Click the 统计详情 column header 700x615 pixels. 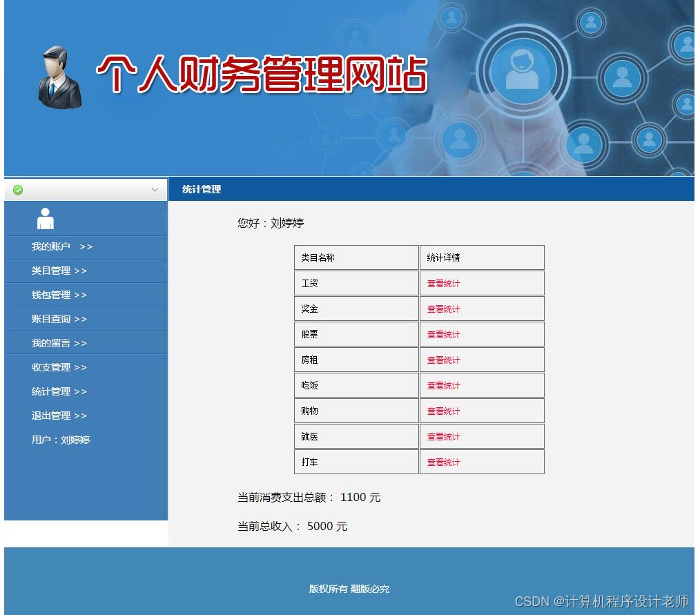click(x=482, y=257)
